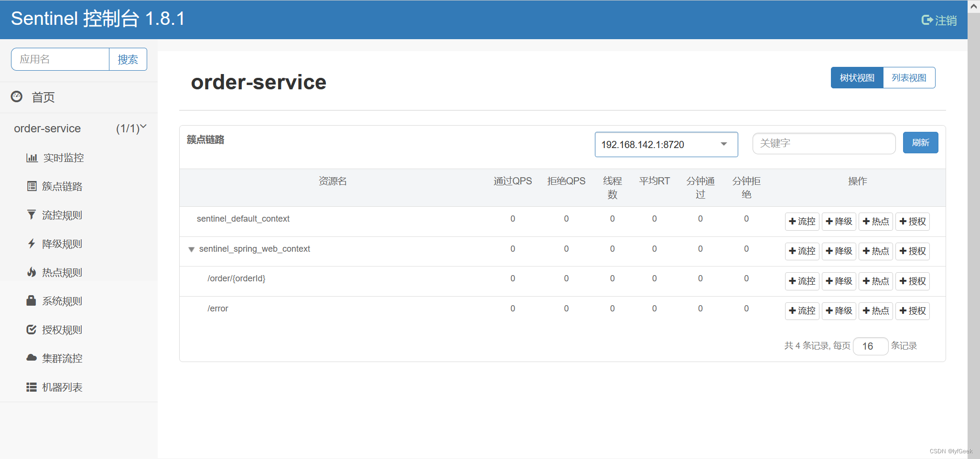Click the 集群流控 cloud icon

click(x=32, y=358)
